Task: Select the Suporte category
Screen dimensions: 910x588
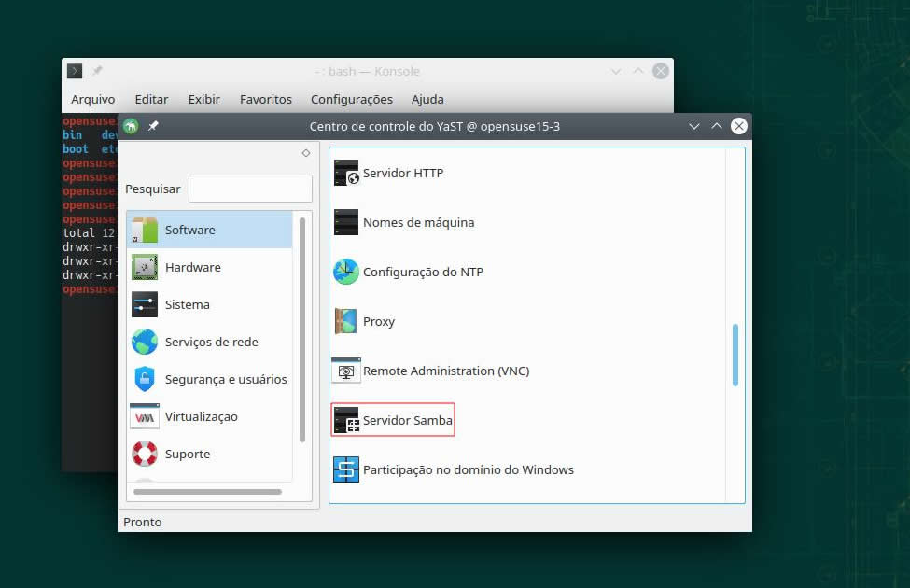Action: tap(187, 454)
